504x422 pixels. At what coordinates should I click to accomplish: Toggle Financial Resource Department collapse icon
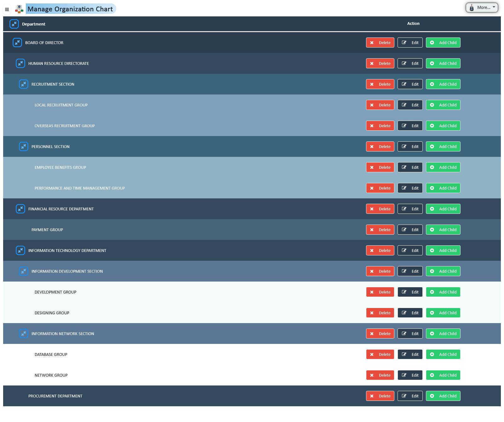point(20,209)
